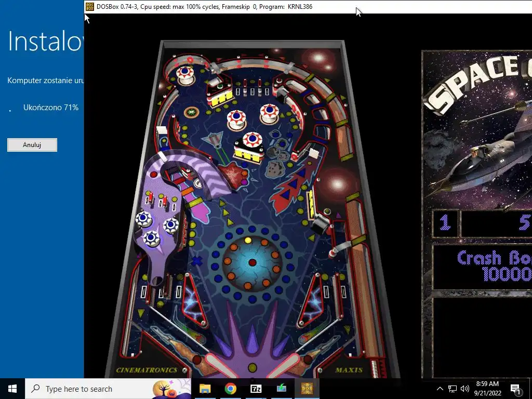This screenshot has width=532, height=399.
Task: Open 7-Zip from taskbar
Action: (x=256, y=389)
